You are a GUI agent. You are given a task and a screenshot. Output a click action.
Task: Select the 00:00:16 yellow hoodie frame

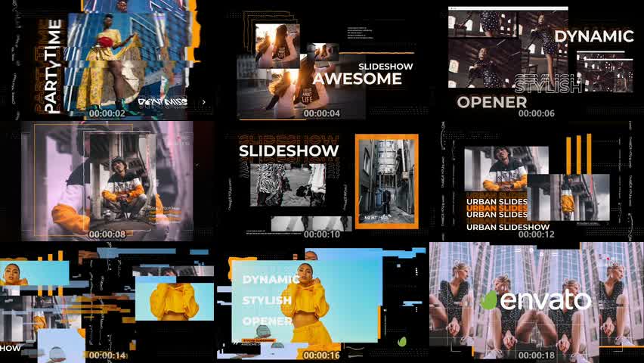(322, 302)
